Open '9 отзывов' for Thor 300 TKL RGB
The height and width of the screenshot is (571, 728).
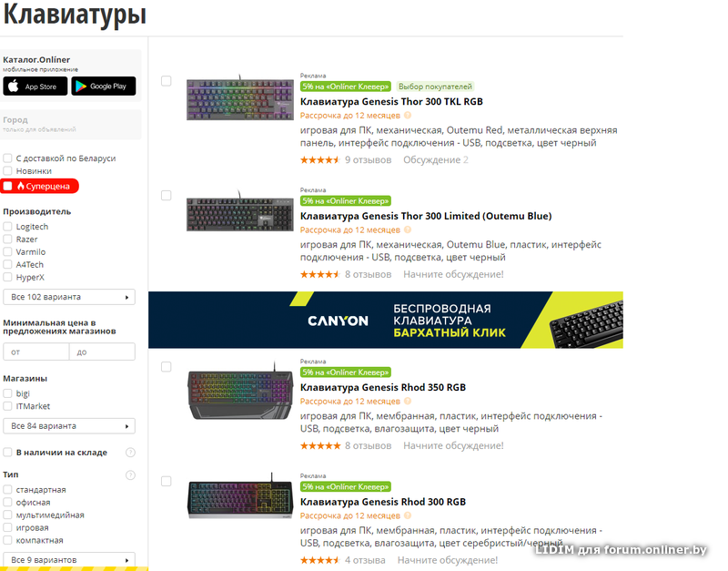point(369,159)
